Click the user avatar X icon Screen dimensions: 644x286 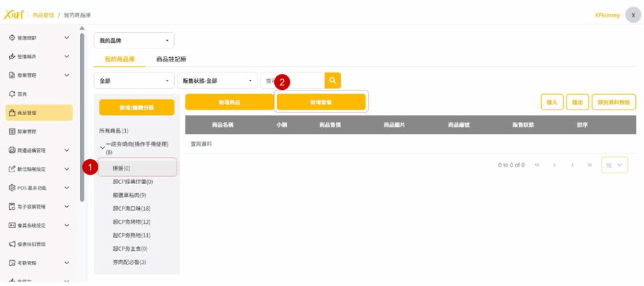[633, 15]
